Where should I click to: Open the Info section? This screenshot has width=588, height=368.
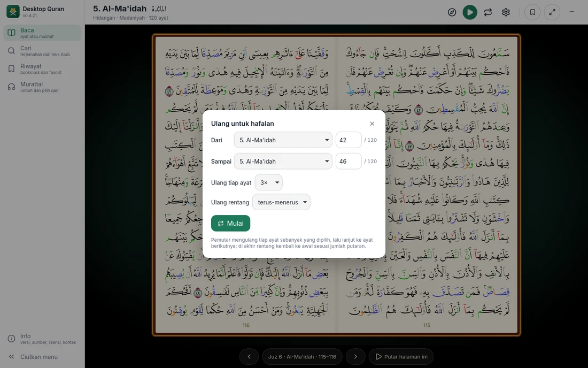(42, 339)
